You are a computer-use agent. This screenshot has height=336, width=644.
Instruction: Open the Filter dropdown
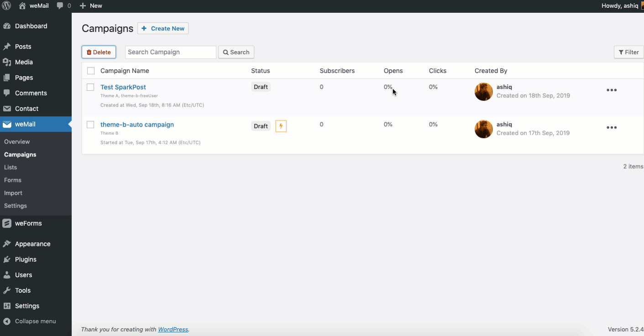(628, 52)
